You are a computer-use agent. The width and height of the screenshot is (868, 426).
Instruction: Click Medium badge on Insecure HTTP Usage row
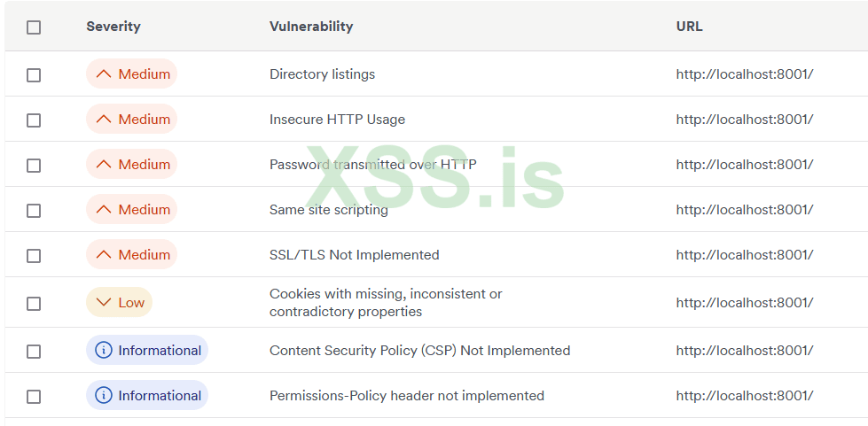(x=132, y=120)
